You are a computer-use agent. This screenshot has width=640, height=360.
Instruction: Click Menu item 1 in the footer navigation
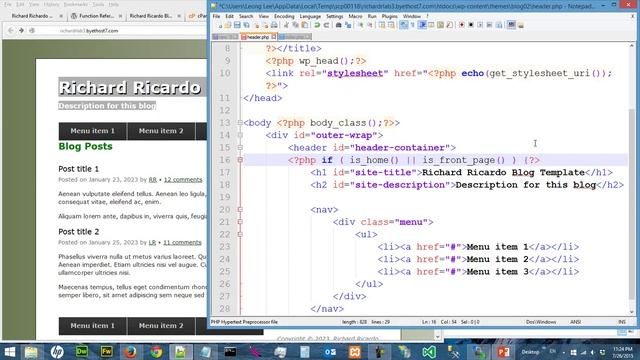pos(93,326)
